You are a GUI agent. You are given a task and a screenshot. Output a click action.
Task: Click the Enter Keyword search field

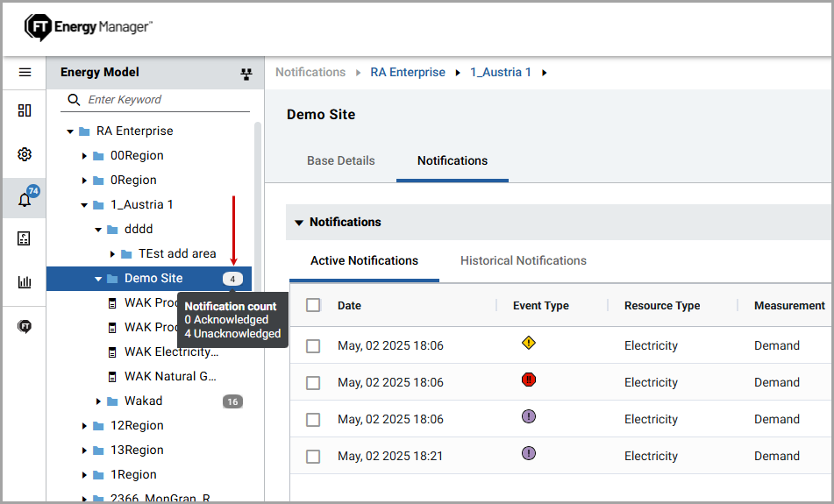point(167,100)
